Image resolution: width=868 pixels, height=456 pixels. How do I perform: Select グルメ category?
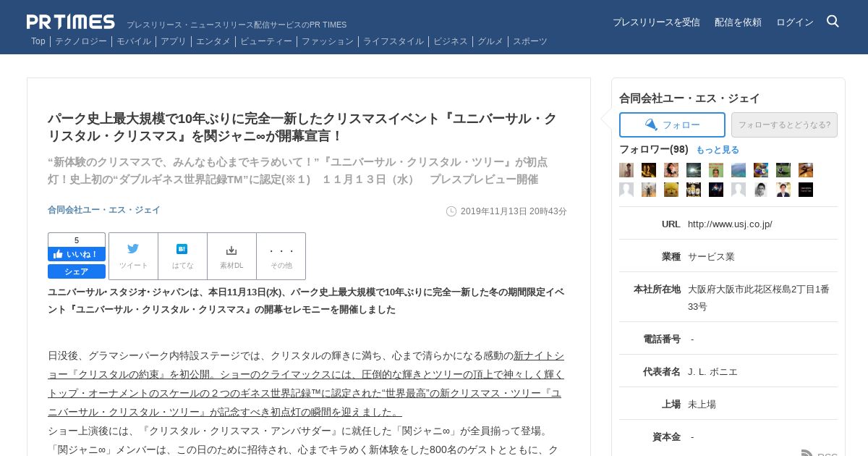[x=490, y=41]
